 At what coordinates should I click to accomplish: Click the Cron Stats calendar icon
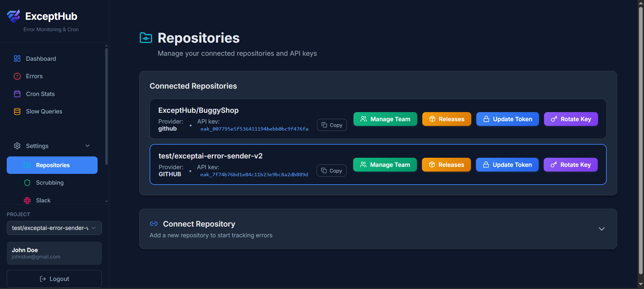click(x=17, y=94)
